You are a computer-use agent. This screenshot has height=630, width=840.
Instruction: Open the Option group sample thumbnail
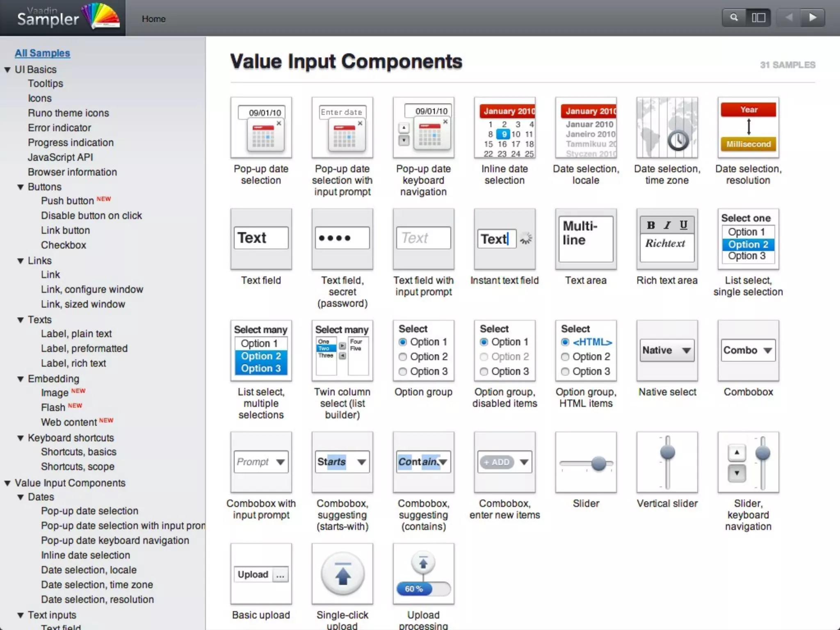tap(423, 351)
